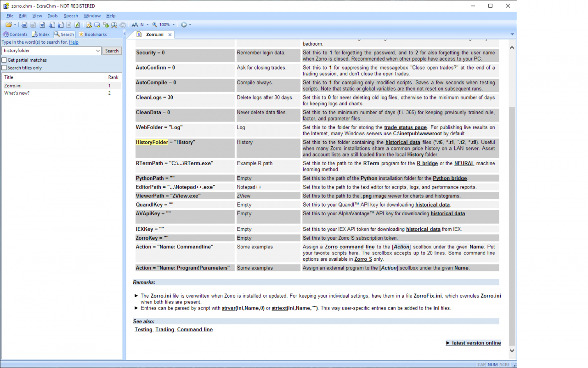The height and width of the screenshot is (368, 588).
Task: Enable the Get partial matches checkbox
Action: (4, 60)
